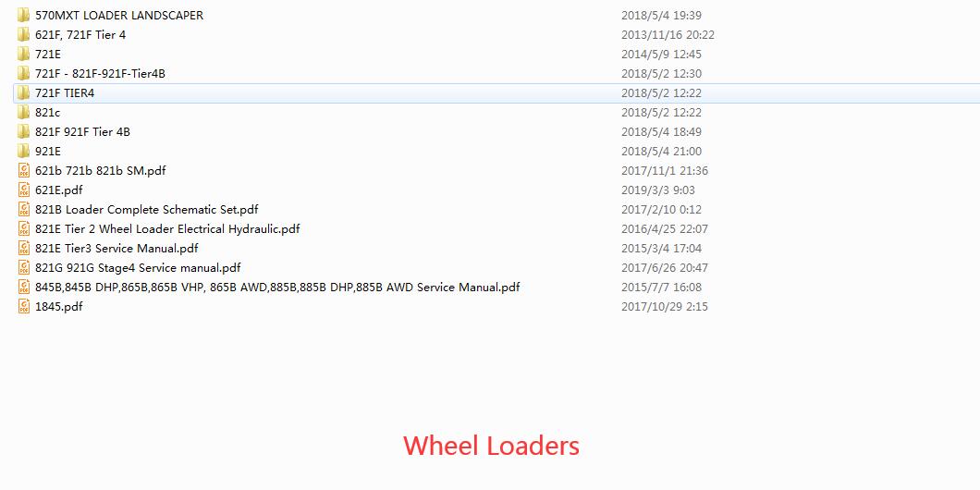Click date 2017/11/1 21:36
This screenshot has height=490, width=980.
click(665, 170)
